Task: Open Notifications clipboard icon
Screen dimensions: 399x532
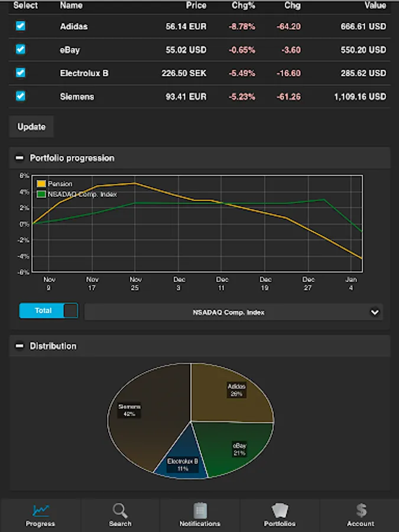Action: point(200,510)
